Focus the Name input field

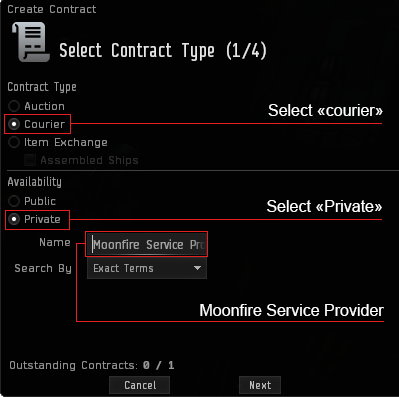(x=147, y=244)
